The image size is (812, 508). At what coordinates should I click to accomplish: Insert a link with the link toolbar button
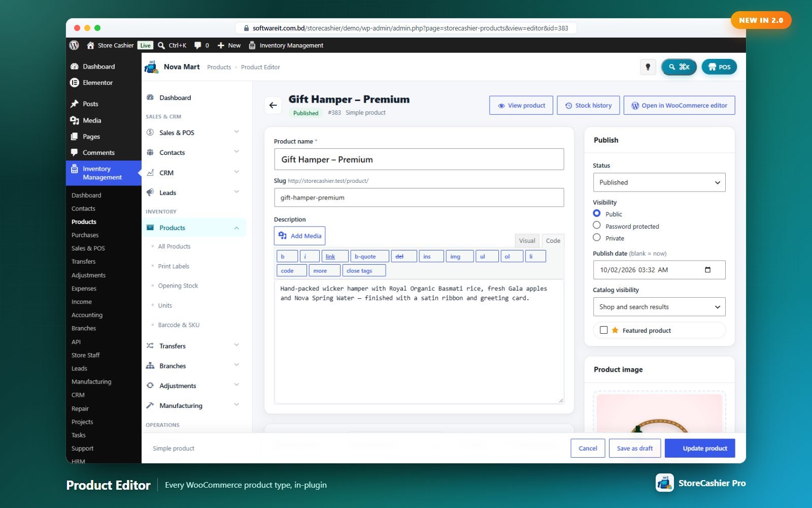pos(335,257)
